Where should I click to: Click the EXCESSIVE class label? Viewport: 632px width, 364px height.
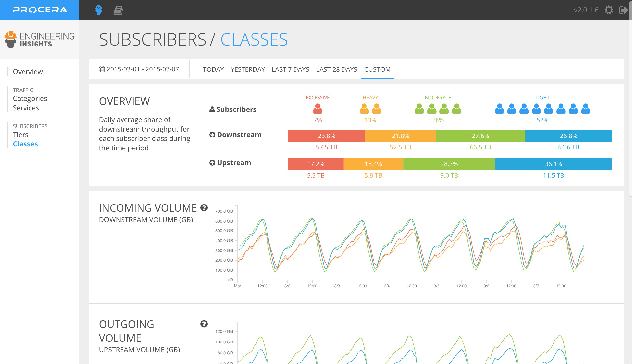[x=318, y=98]
